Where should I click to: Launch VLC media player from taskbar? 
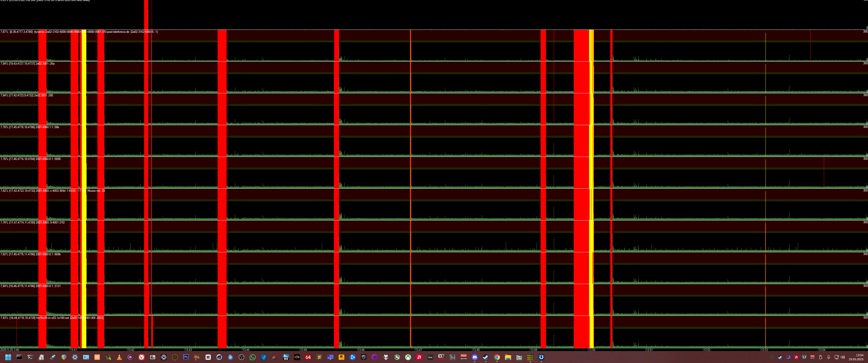pos(119,357)
